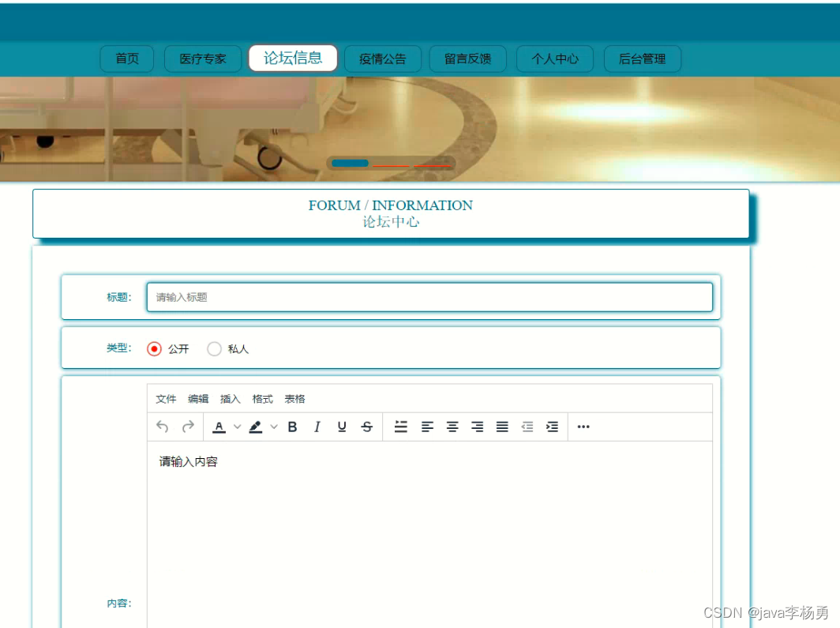Click the 标题 field label
Screen dimensions: 840x628
point(119,297)
